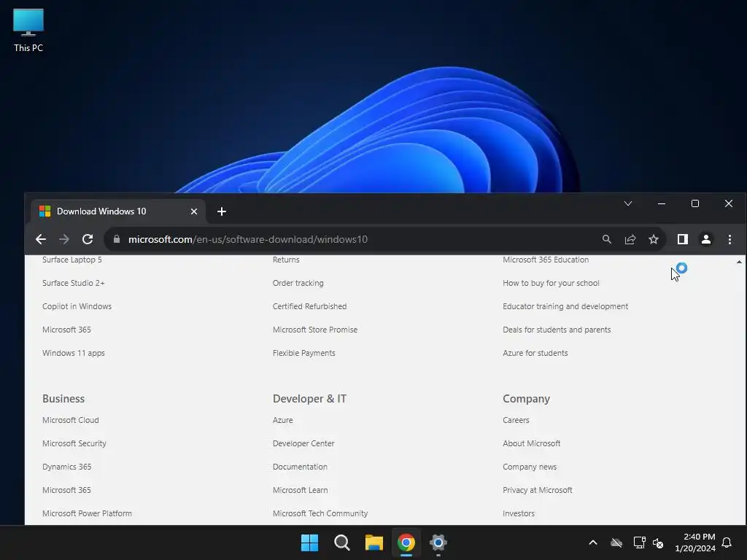Open Microsoft Power Platform
747x560 pixels.
(x=88, y=513)
